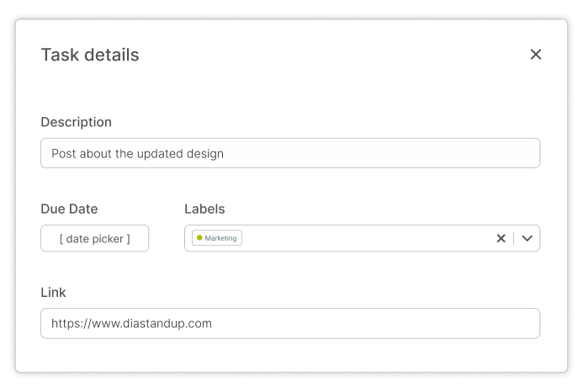Click the empty area of the Labels combo box
Screen dimensions: 583x392
point(362,238)
